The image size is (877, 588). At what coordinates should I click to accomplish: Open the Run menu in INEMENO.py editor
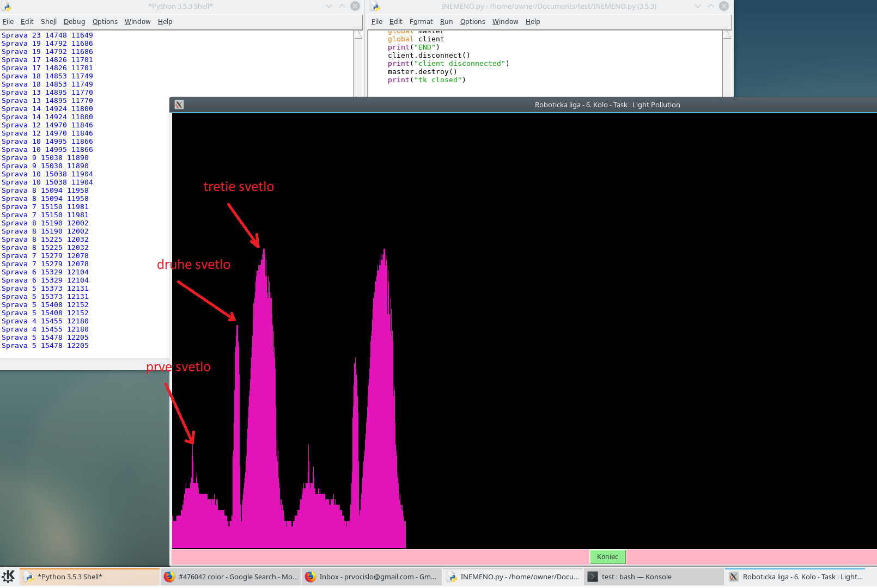click(446, 22)
